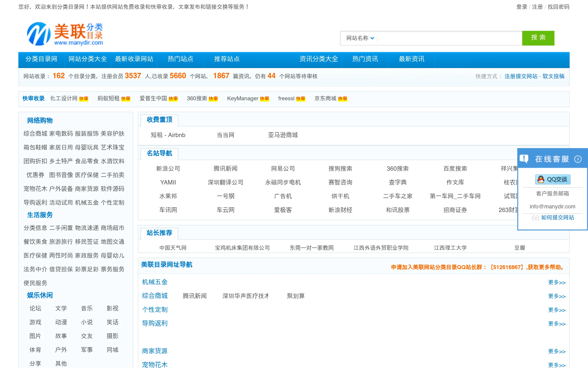The height and width of the screenshot is (368, 588).
Task: Open the 分类目录网 navigation item
Action: coord(41,59)
